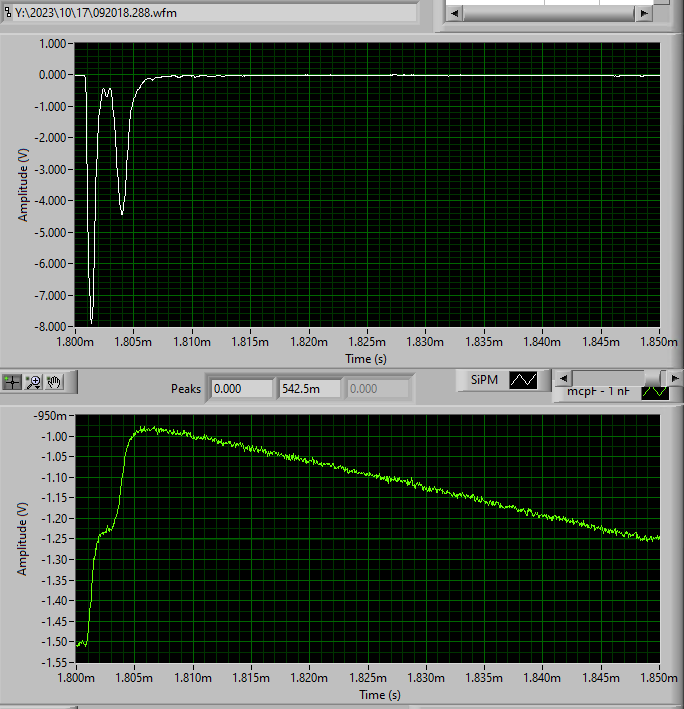Image resolution: width=684 pixels, height=709 pixels.
Task: Click right arrow of the upper-right horizontal scrollbar
Action: (x=644, y=14)
